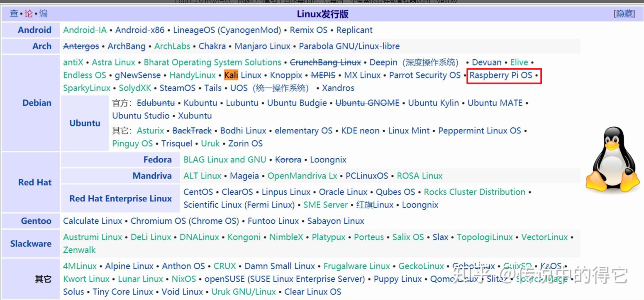
Task: Open the Debian group heading link
Action: point(37,103)
